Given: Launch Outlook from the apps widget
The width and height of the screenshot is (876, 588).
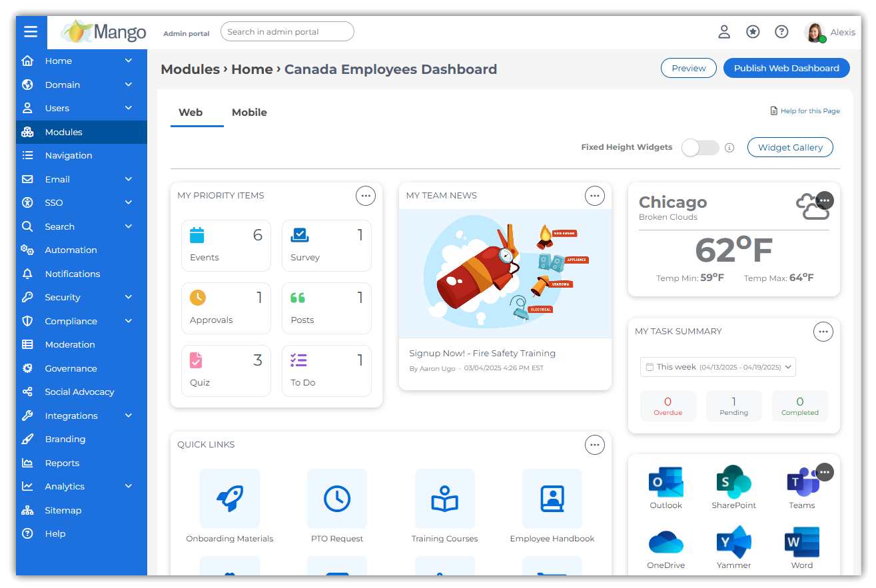Looking at the screenshot, I should [665, 481].
